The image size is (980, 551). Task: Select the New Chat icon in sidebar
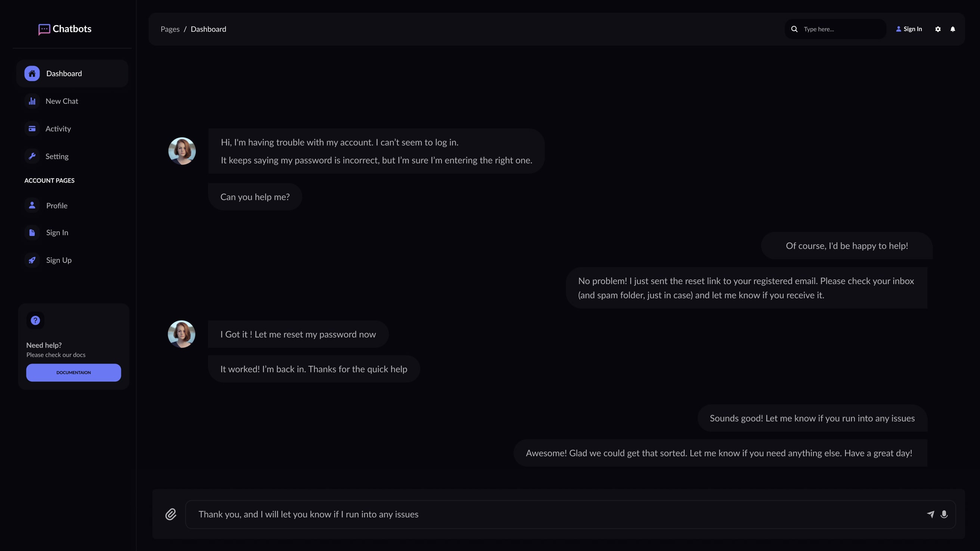(x=32, y=101)
